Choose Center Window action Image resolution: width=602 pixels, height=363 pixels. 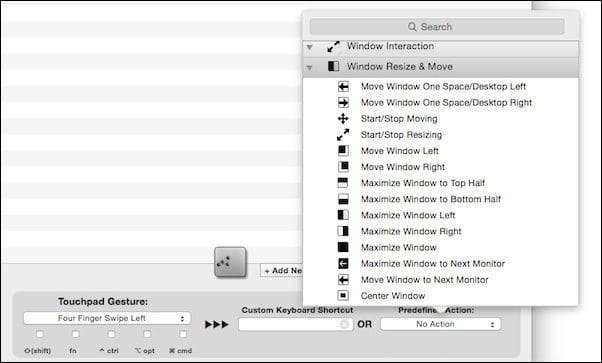pos(393,296)
